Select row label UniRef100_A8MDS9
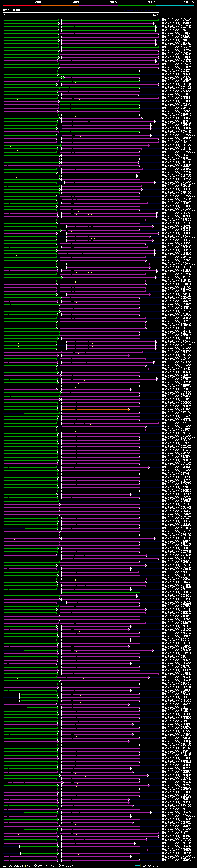Screen dimensions: 197x868 coord(177,118)
